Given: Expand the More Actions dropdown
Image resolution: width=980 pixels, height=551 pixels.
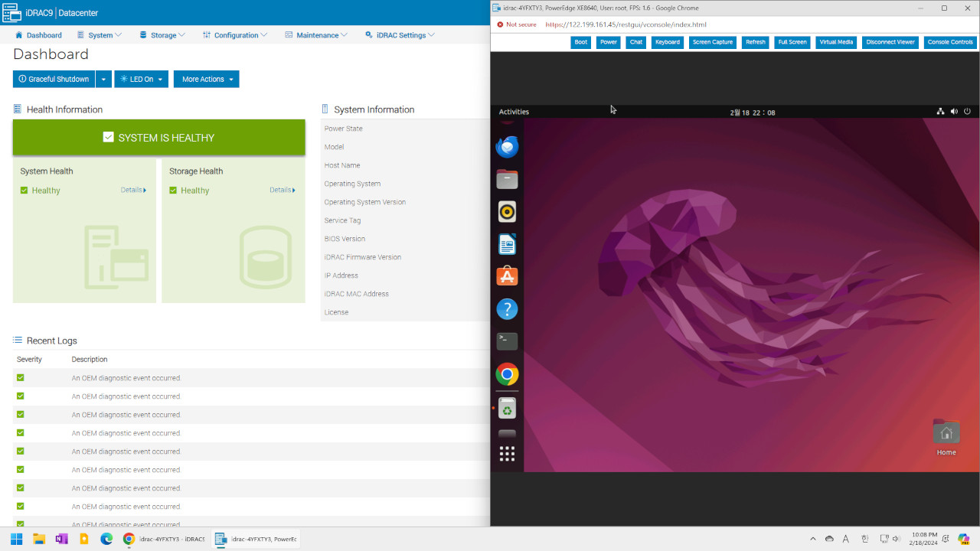Looking at the screenshot, I should 206,79.
